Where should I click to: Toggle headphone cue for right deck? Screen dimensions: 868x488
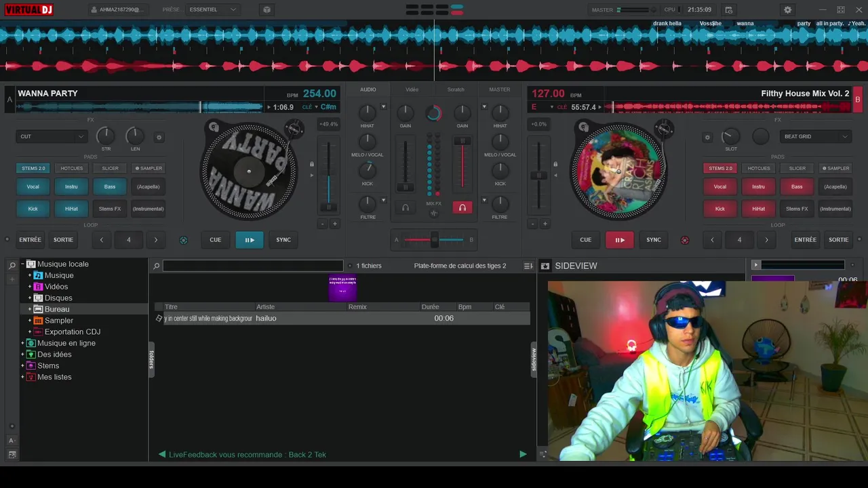click(x=462, y=207)
